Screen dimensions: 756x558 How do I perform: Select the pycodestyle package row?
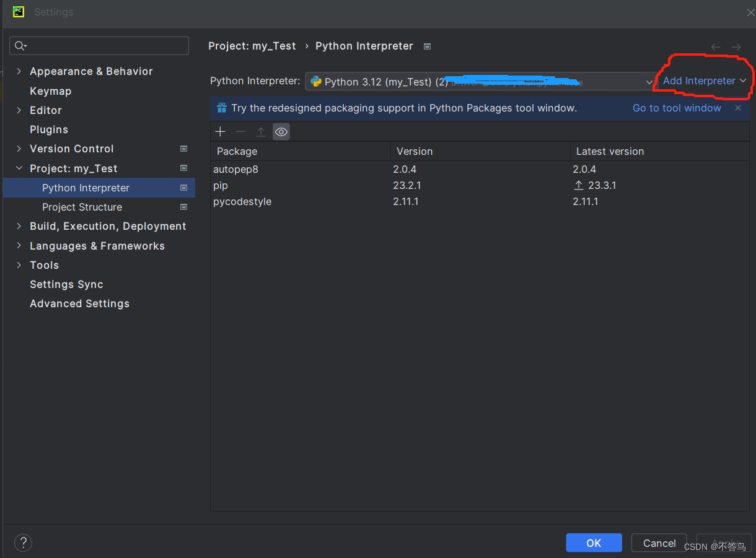click(x=480, y=201)
